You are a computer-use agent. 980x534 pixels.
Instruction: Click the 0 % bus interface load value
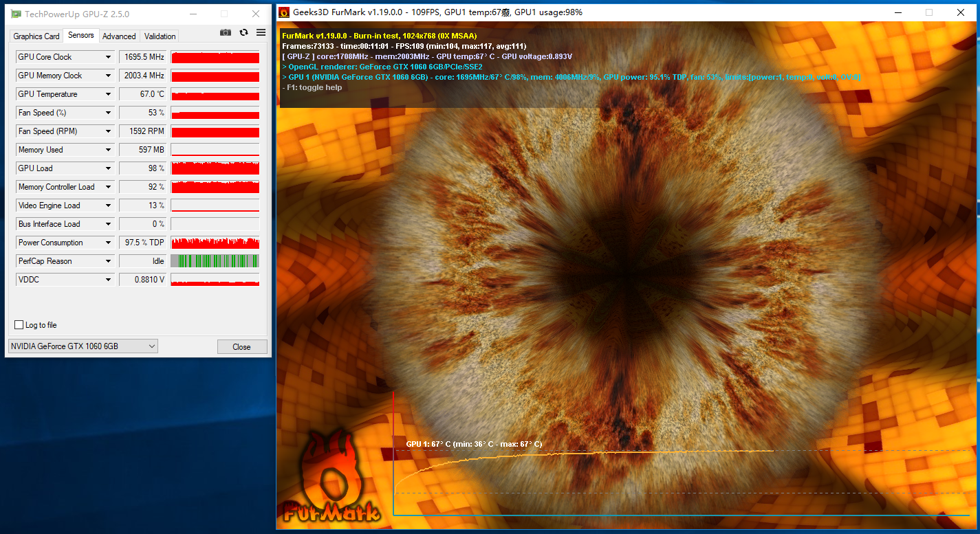[143, 224]
